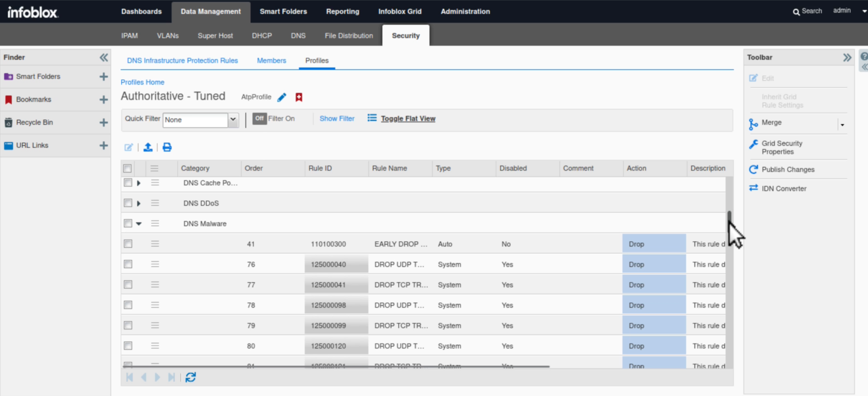Viewport: 868px width, 396px height.
Task: Click the Drop action cell for rule 125000099
Action: point(654,325)
